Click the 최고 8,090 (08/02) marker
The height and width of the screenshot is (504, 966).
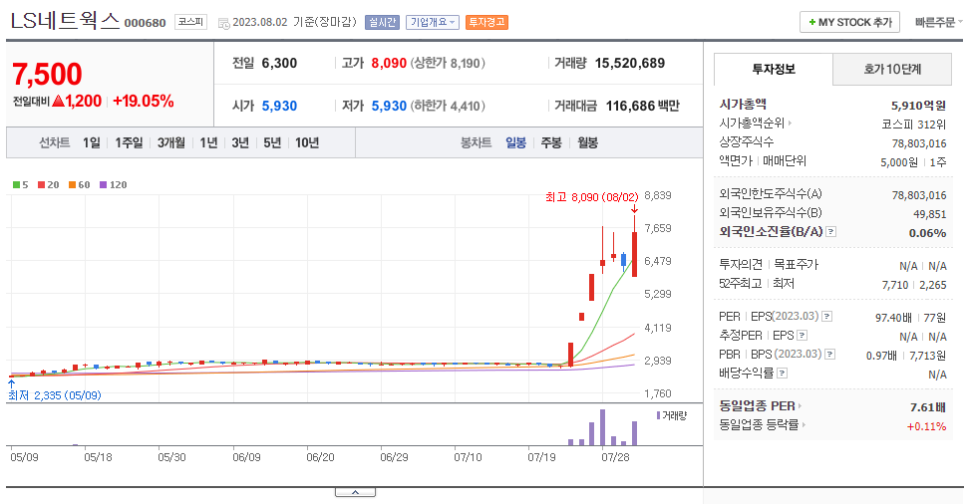pos(591,197)
